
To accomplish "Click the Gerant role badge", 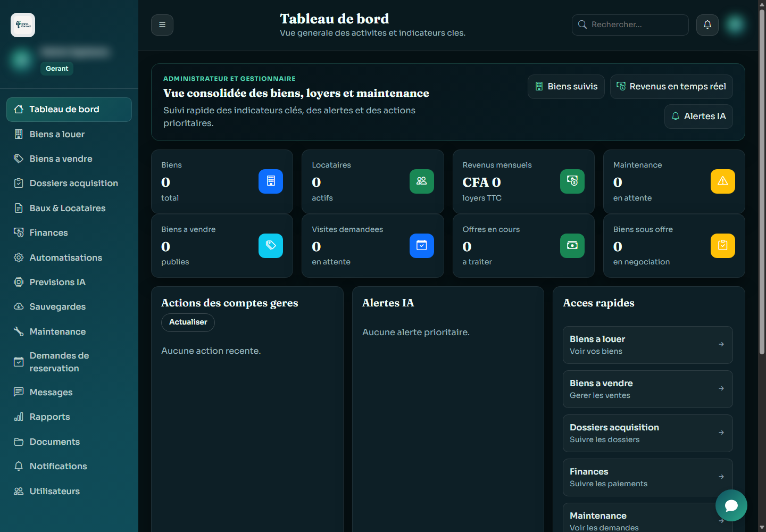I will [x=57, y=69].
